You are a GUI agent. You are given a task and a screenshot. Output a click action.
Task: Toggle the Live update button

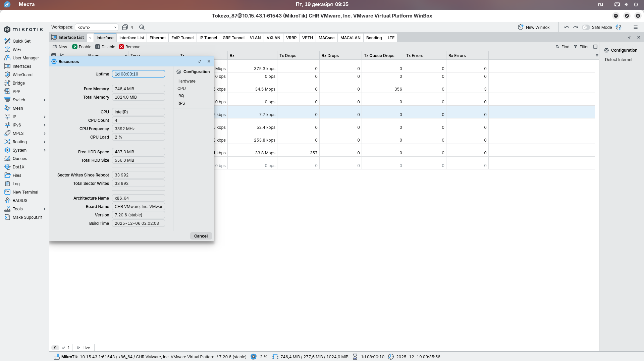(x=84, y=348)
